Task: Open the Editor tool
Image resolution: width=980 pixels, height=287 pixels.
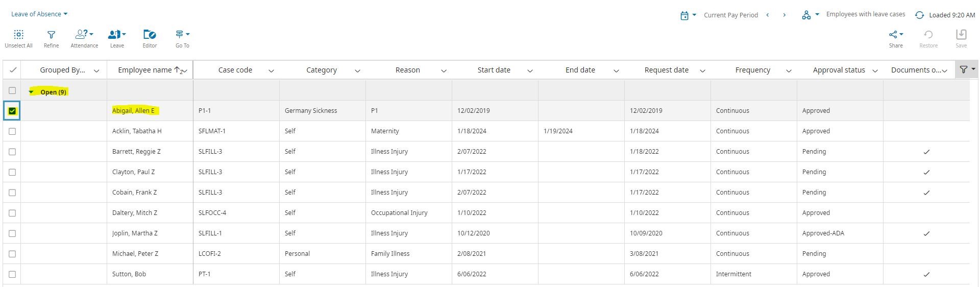Action: [x=150, y=35]
